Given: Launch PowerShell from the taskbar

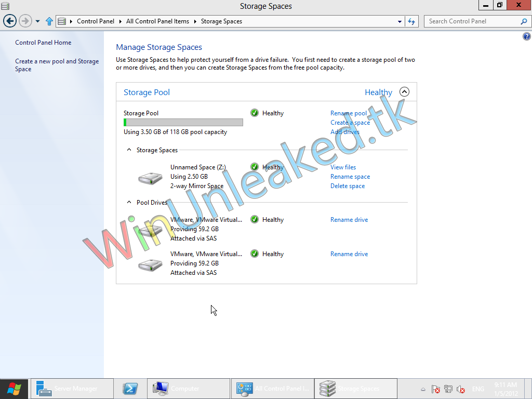Looking at the screenshot, I should pyautogui.click(x=130, y=389).
